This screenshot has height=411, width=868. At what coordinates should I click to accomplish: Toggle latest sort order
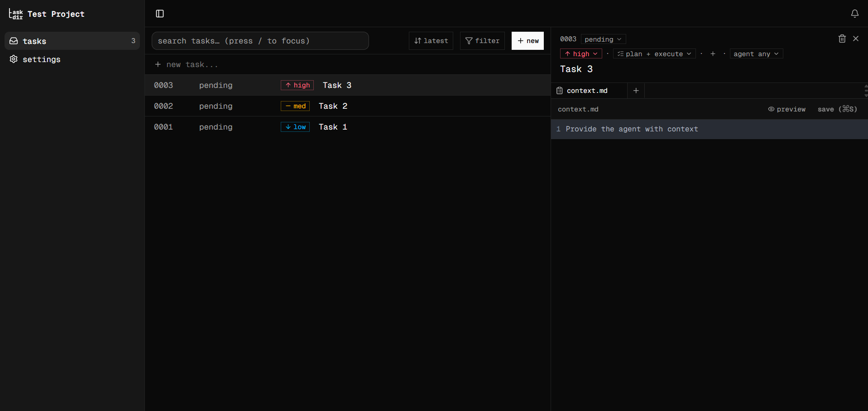(431, 41)
